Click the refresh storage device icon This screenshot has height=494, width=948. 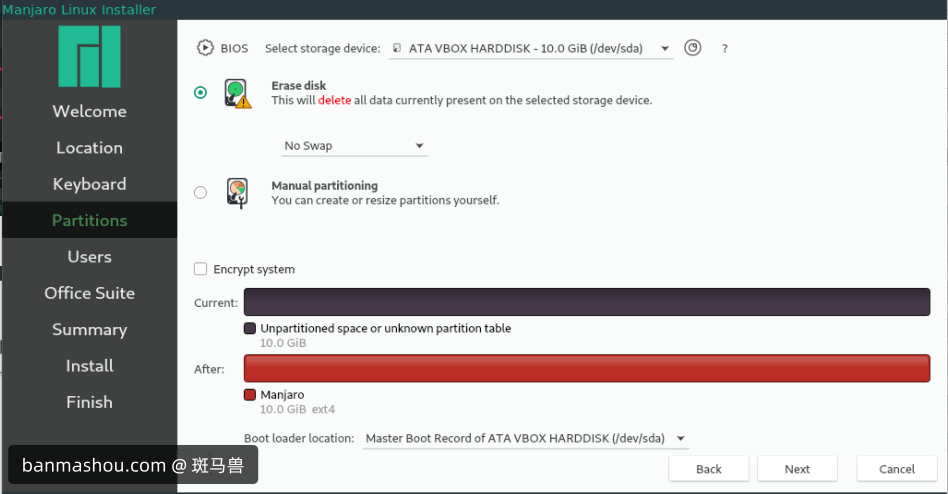click(693, 47)
